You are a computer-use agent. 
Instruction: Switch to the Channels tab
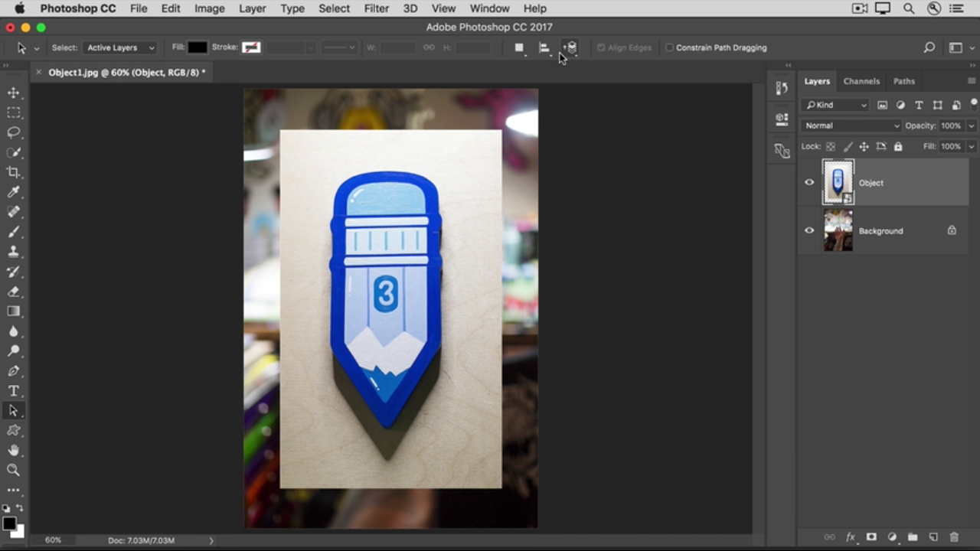(861, 81)
